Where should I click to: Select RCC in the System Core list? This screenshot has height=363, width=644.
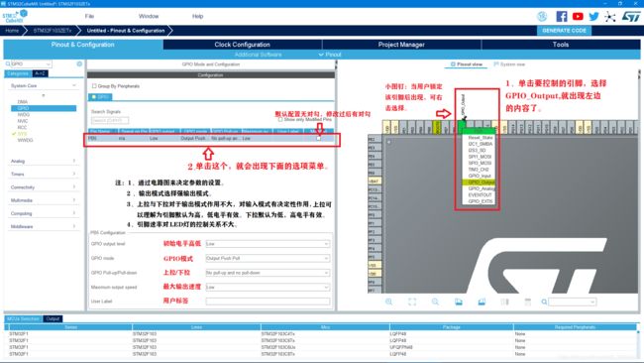click(22, 127)
